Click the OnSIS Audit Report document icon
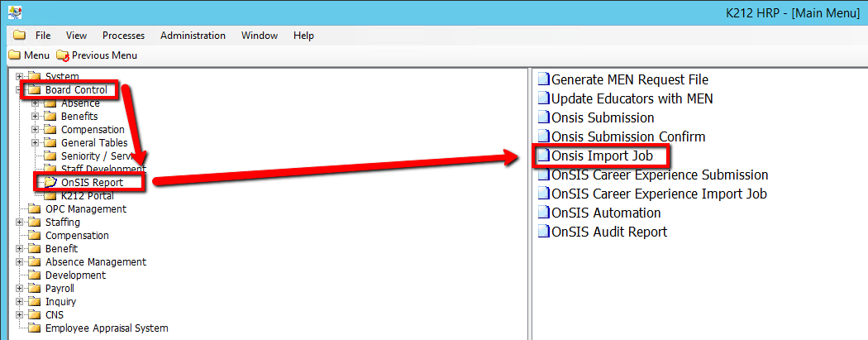The image size is (868, 340). tap(543, 232)
